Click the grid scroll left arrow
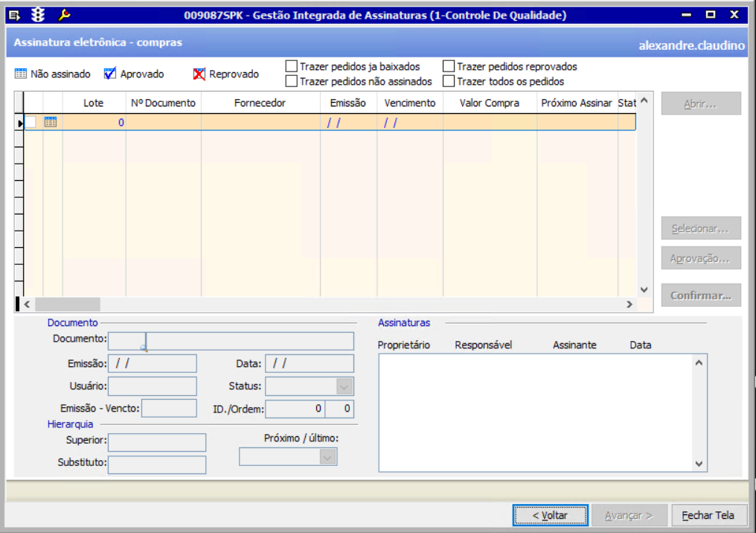Image resolution: width=756 pixels, height=533 pixels. [x=27, y=304]
